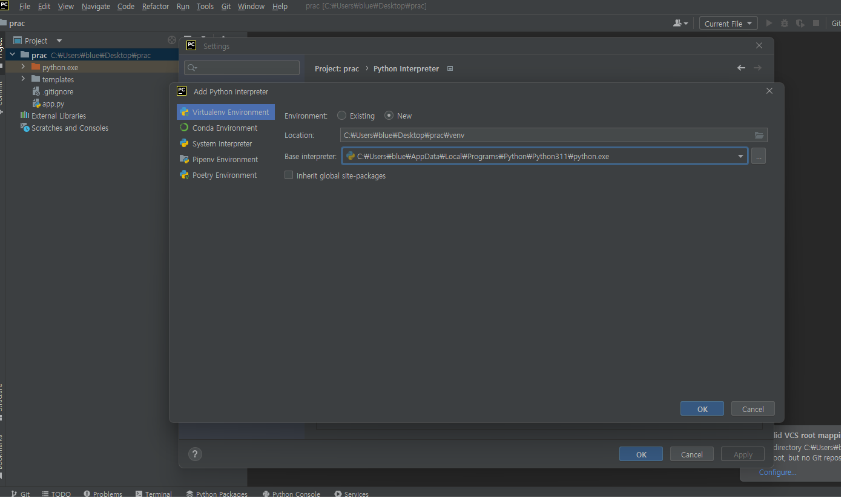Choose the Poetry Environment entry
The image size is (853, 504).
click(x=225, y=175)
